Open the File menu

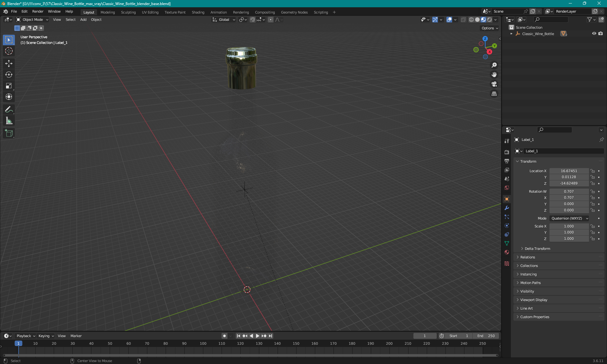tap(14, 11)
